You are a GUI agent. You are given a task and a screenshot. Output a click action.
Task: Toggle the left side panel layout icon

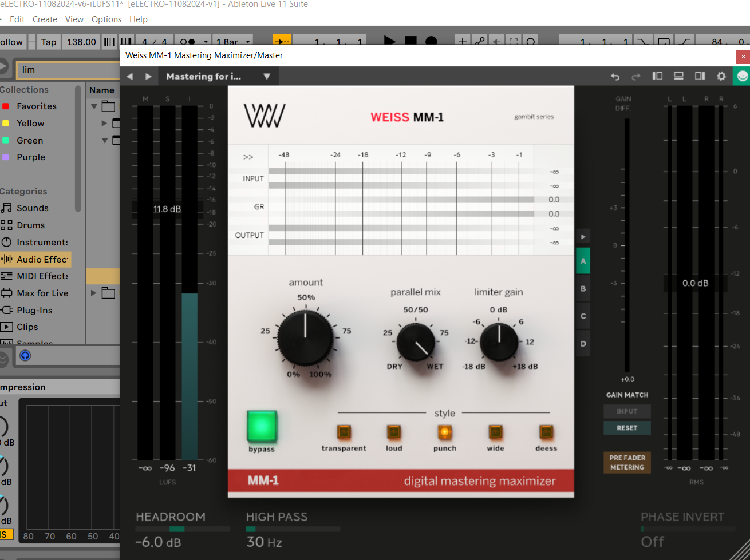pos(658,76)
